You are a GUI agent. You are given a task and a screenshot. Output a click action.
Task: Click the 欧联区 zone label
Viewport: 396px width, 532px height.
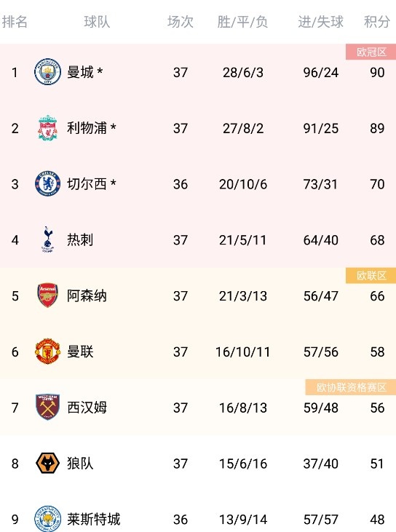[x=371, y=276]
